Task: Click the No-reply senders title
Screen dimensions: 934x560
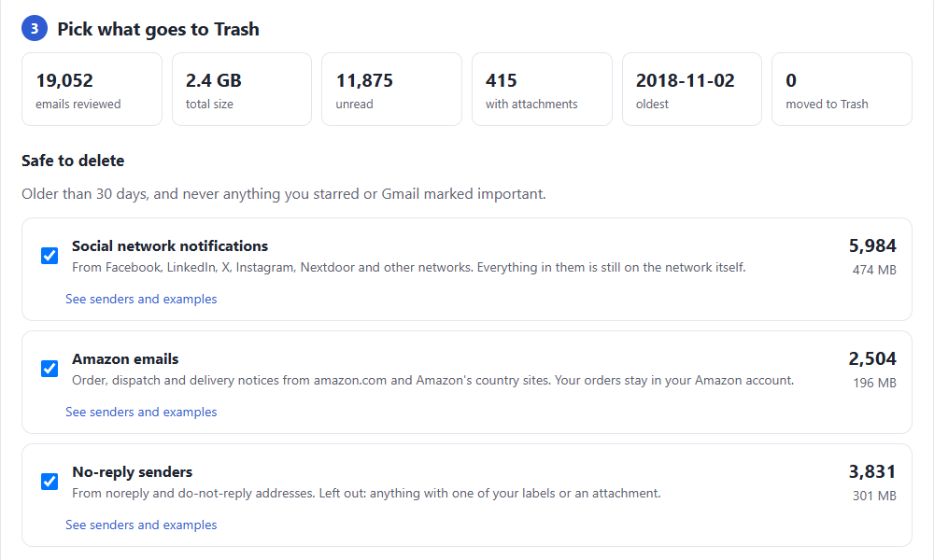Action: tap(133, 472)
